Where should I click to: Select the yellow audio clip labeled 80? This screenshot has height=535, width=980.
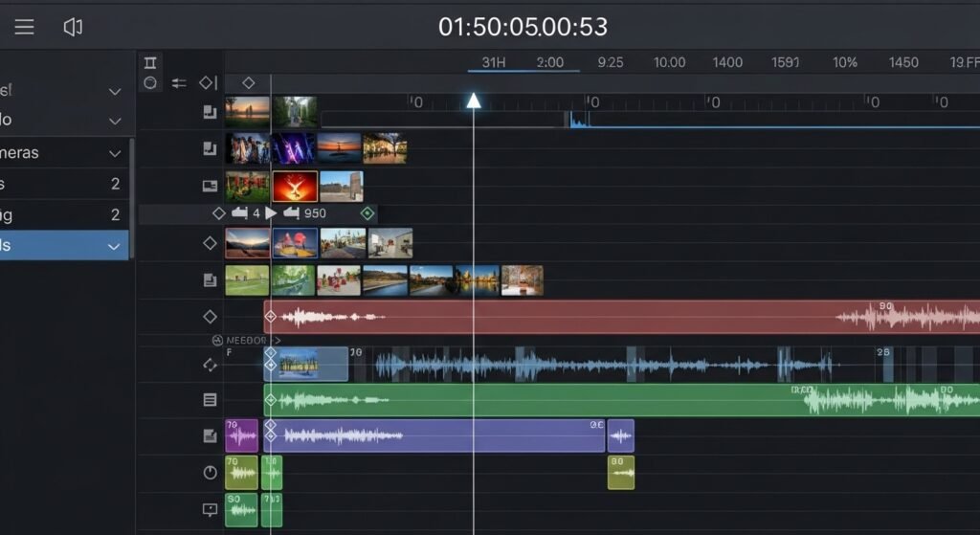tap(620, 473)
